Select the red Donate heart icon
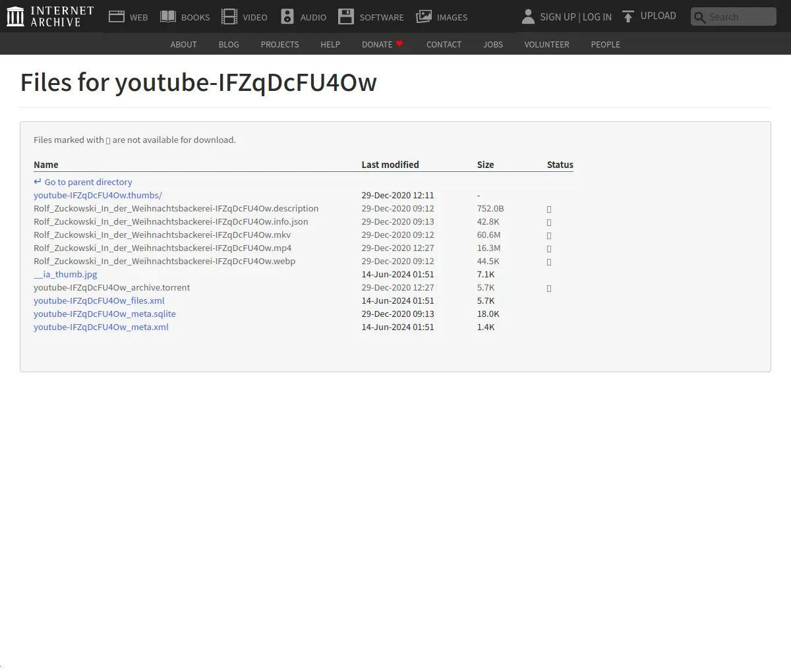Screen dimensions: 791x672 (399, 43)
